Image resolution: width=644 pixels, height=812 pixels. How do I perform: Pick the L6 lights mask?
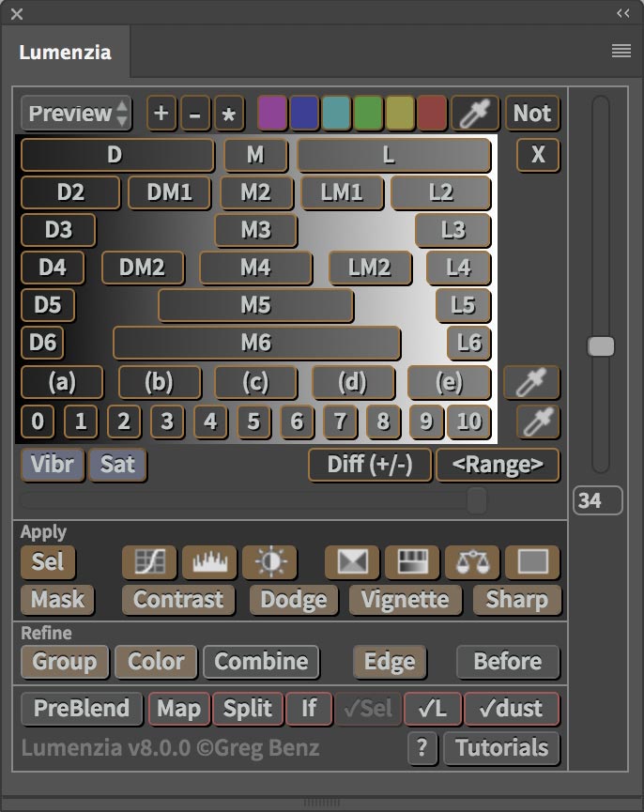point(469,343)
